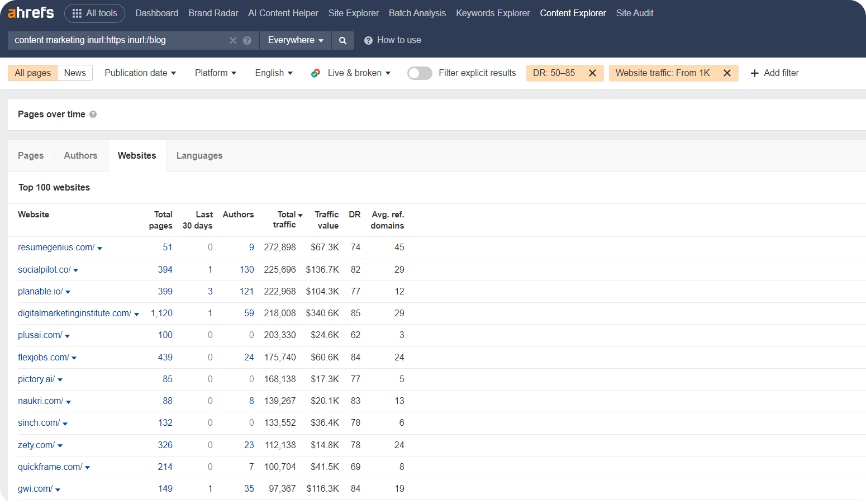
Task: Expand zety.com/ row dropdown arrow
Action: [x=60, y=446]
